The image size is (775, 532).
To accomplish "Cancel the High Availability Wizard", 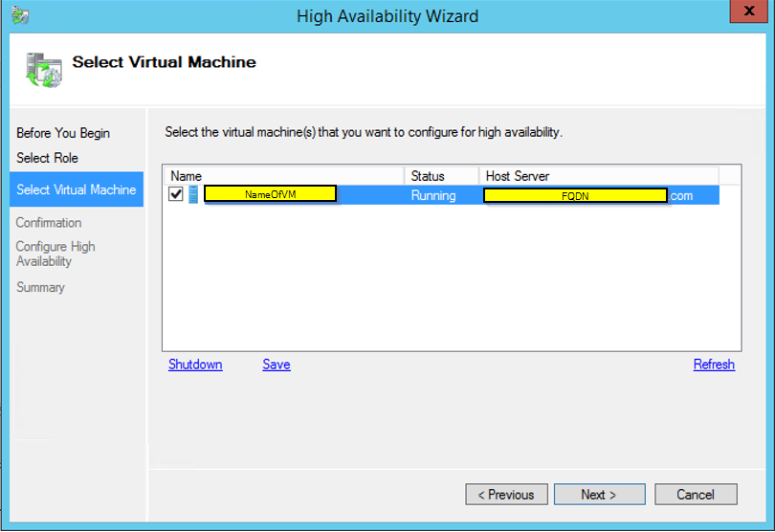I will coord(696,495).
